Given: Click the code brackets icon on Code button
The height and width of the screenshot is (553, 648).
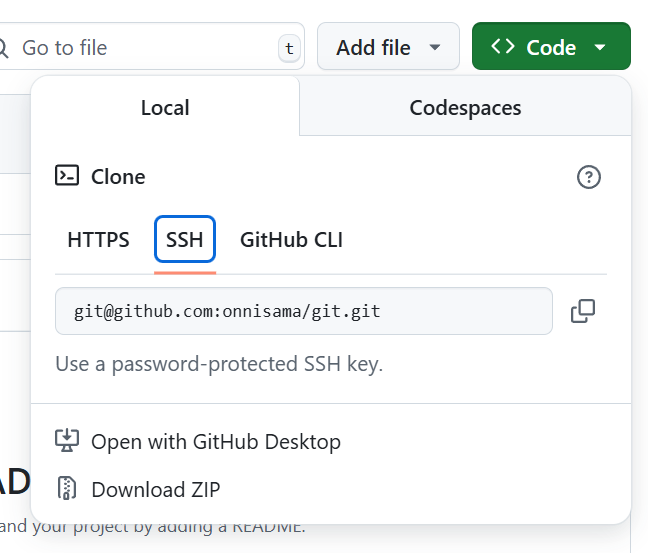Looking at the screenshot, I should pos(503,46).
